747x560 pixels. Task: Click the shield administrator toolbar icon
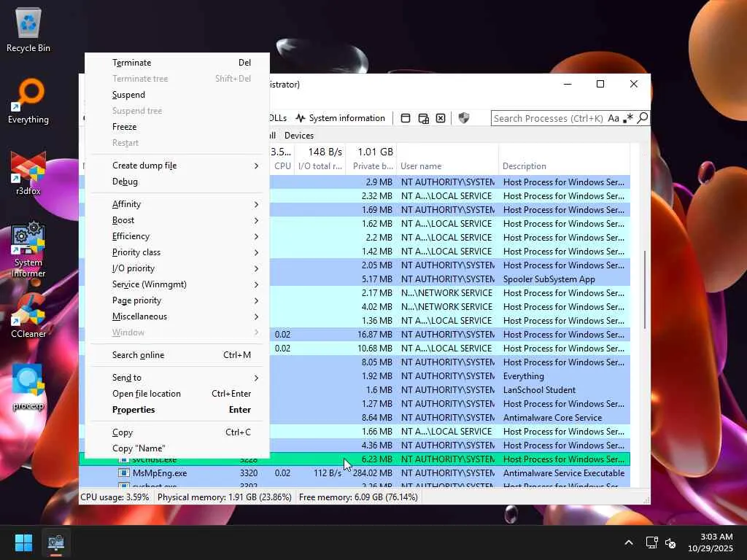click(463, 117)
